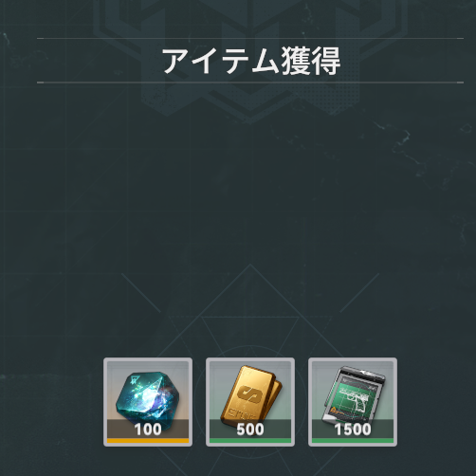Click the green rarity bar under the blueprint
The image size is (476, 476).
tap(353, 441)
